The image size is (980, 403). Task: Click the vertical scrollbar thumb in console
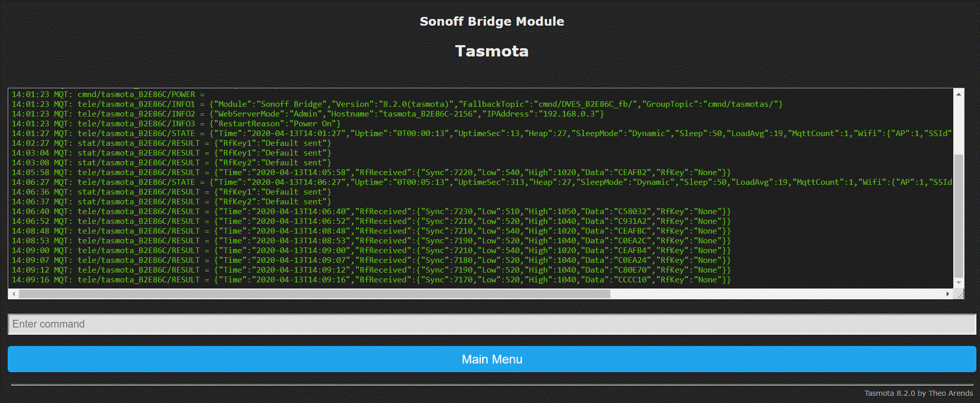[x=958, y=216]
